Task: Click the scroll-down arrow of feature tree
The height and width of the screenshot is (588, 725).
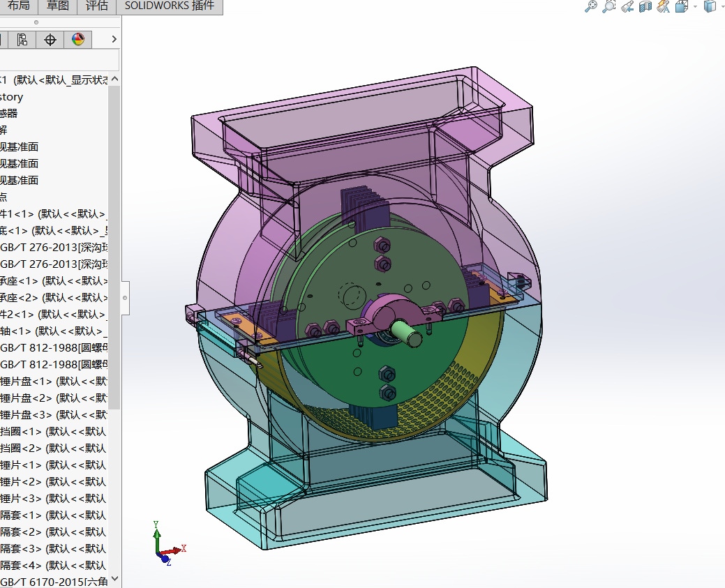Action: [x=114, y=579]
